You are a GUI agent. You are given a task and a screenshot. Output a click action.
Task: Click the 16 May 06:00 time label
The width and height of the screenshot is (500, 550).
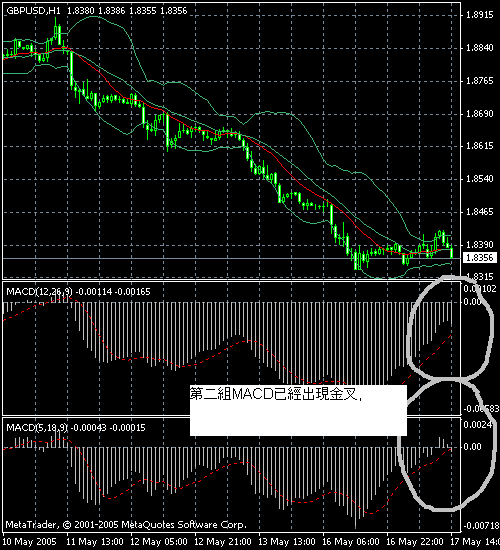[x=351, y=542]
